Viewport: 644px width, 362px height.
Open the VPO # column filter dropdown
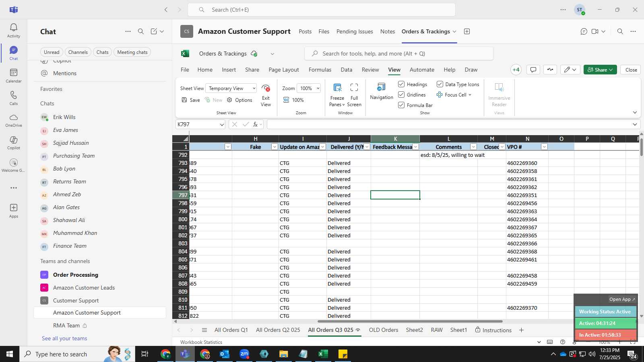[544, 147]
